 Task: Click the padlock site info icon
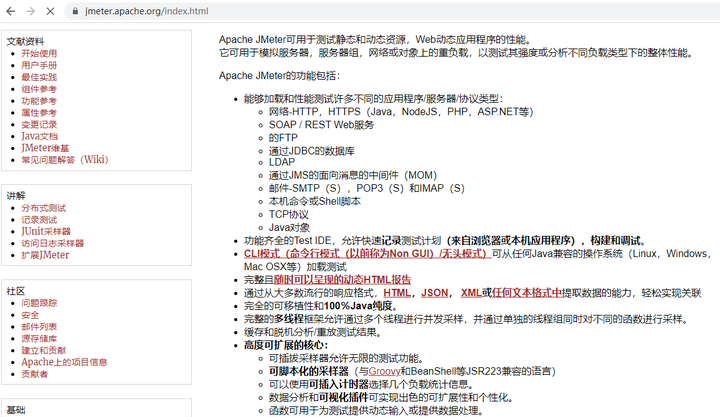75,11
